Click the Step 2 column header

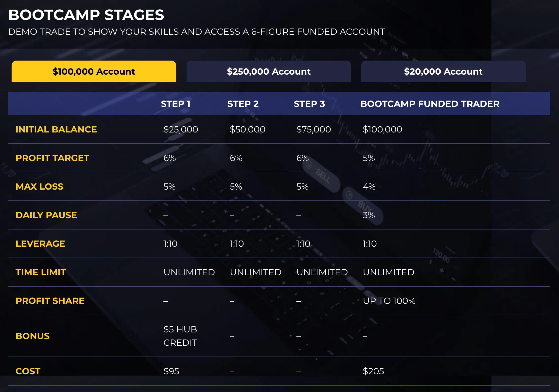[243, 104]
